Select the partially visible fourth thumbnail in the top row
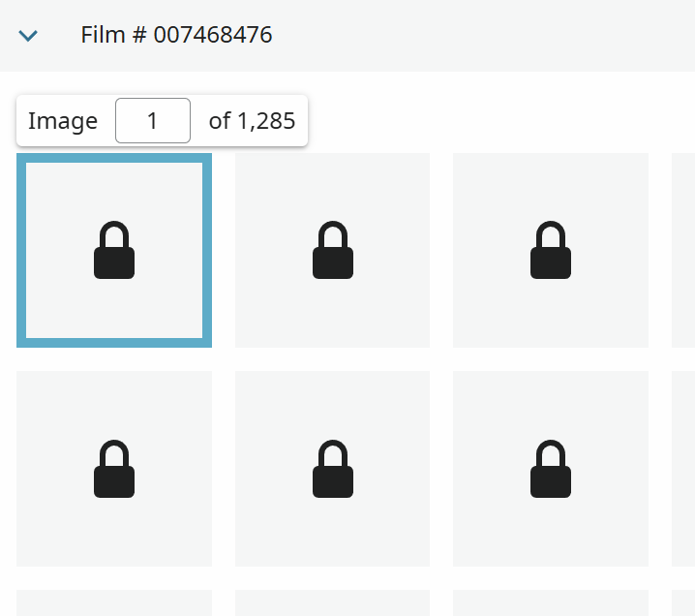Viewport: 695px width, 616px height. point(683,250)
